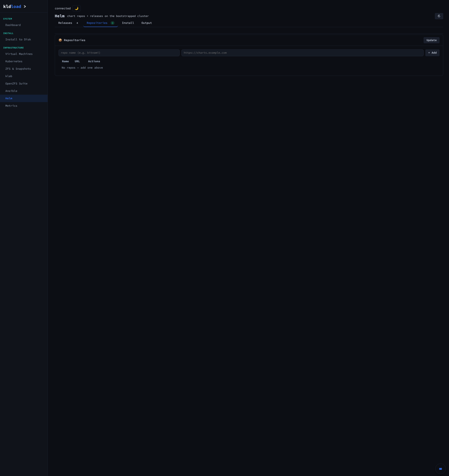This screenshot has height=476, width=449.
Task: Click the package icon beside Repositories
Action: pos(60,40)
